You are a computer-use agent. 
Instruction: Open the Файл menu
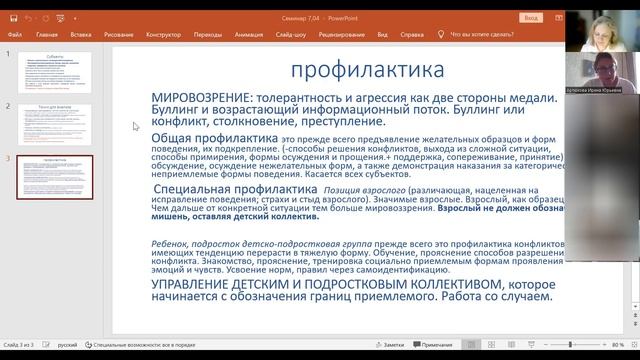click(15, 35)
